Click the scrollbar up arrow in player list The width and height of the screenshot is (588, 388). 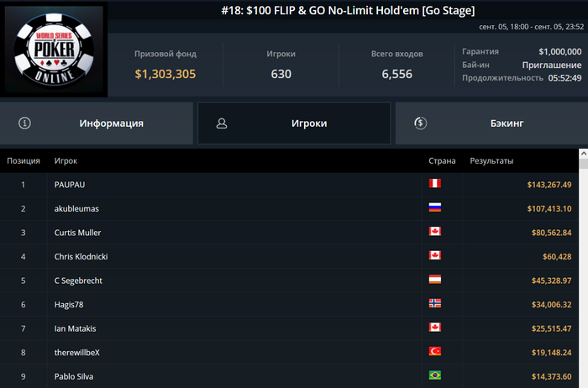tap(584, 154)
